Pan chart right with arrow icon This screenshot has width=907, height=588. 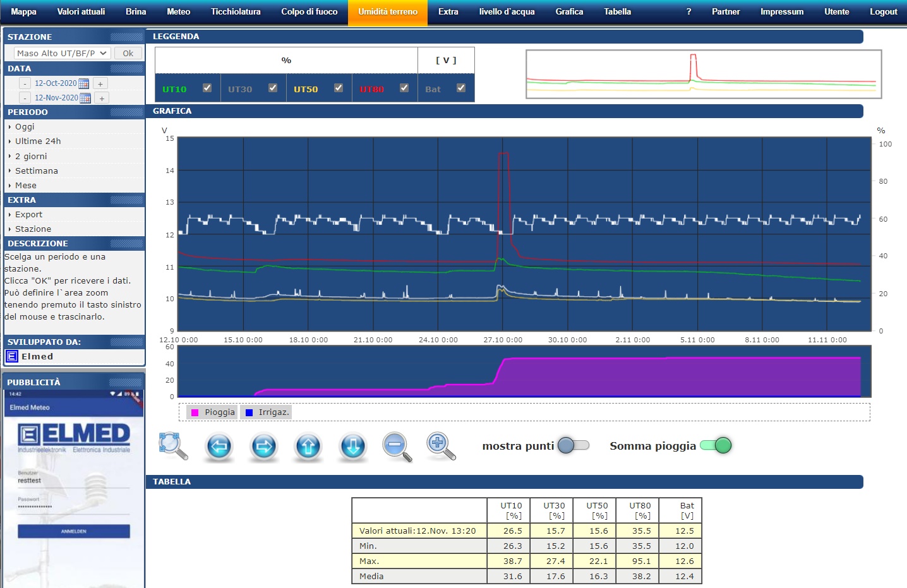tap(263, 447)
